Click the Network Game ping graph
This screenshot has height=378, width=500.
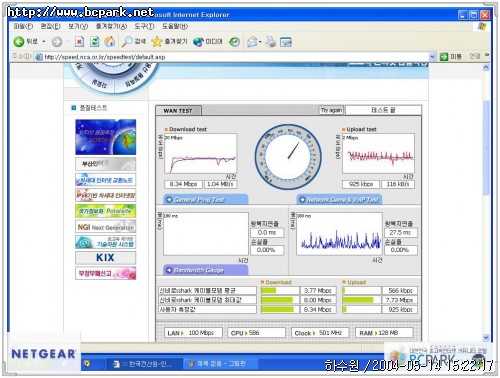(x=339, y=234)
